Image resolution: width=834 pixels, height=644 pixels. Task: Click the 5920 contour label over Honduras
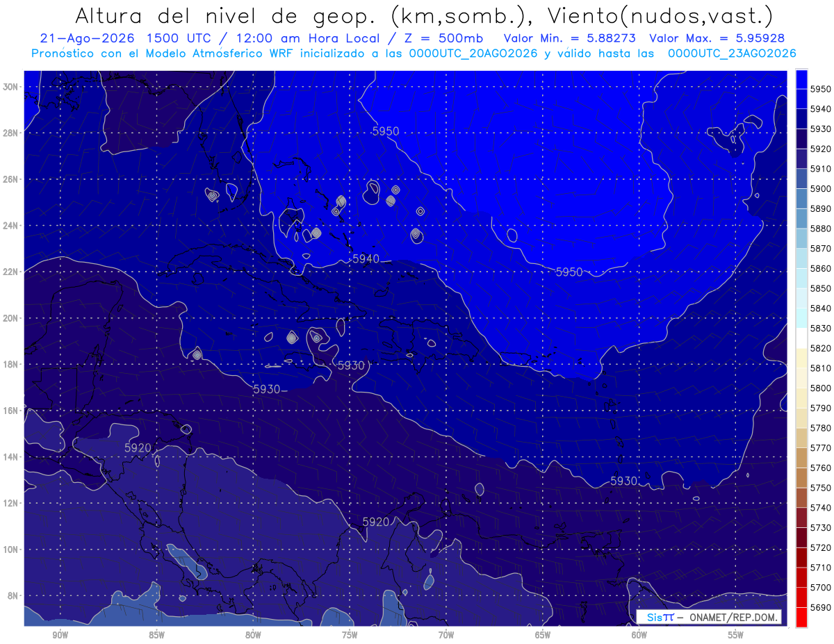[138, 447]
